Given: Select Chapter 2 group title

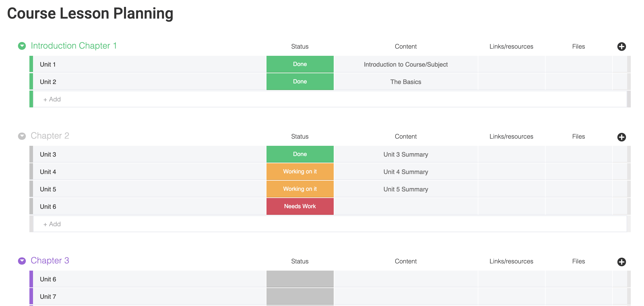Looking at the screenshot, I should 50,136.
